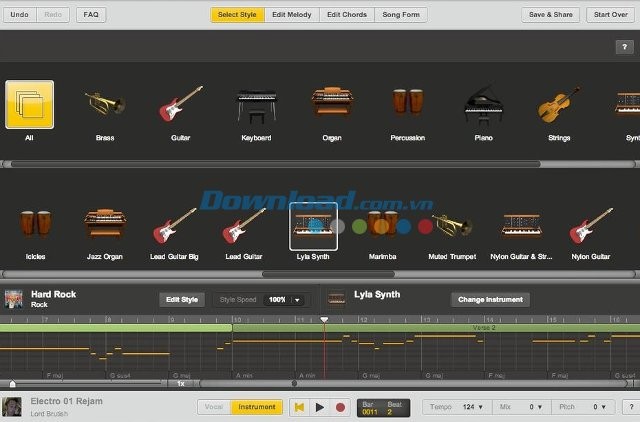
Task: Select the Verse 2 section bar
Action: [x=436, y=328]
